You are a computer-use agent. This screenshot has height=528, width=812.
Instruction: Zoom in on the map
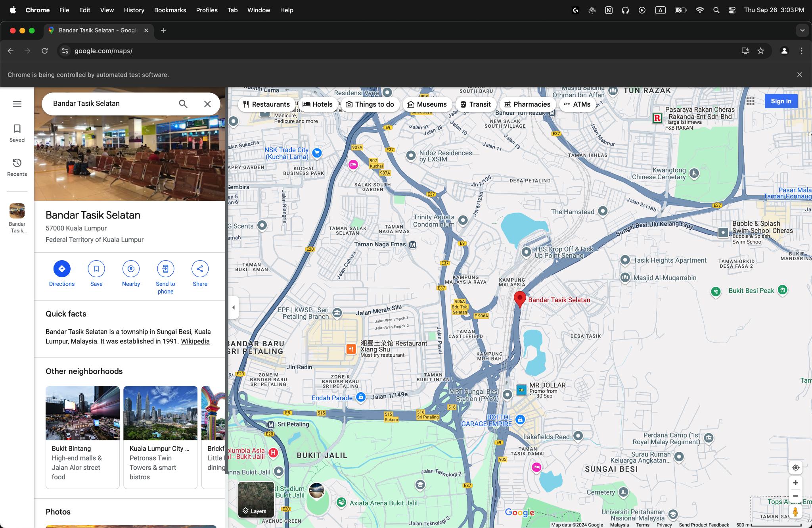795,483
